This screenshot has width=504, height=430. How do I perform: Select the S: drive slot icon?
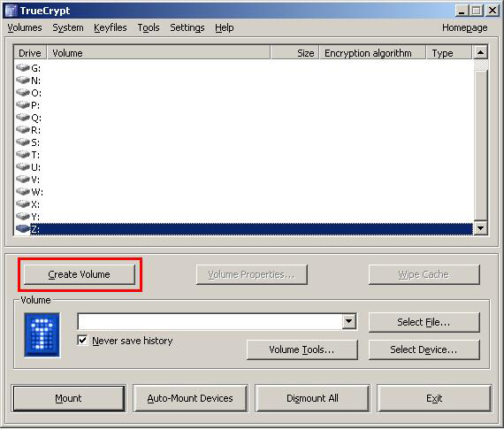(23, 142)
